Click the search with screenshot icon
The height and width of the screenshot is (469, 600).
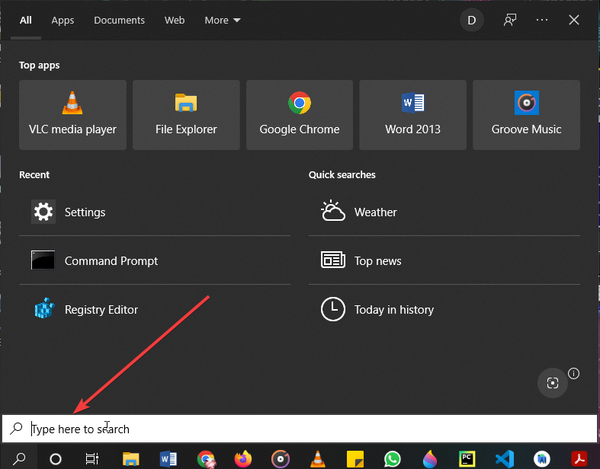click(x=551, y=383)
